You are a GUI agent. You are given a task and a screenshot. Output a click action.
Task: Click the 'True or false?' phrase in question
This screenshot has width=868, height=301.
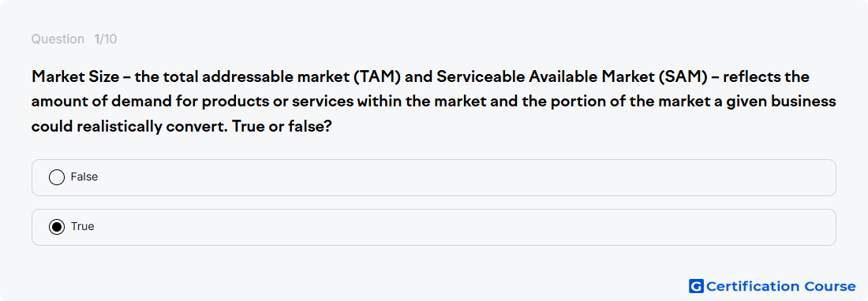point(281,127)
